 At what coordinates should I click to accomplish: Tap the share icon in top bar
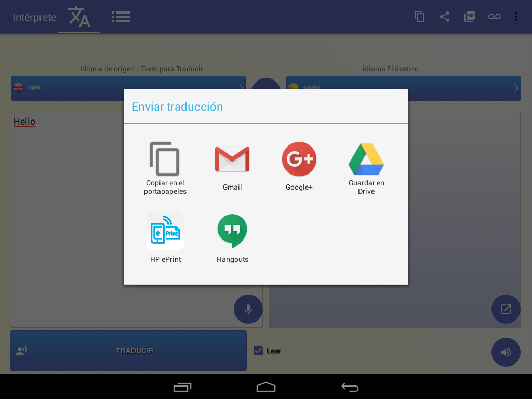tap(445, 17)
